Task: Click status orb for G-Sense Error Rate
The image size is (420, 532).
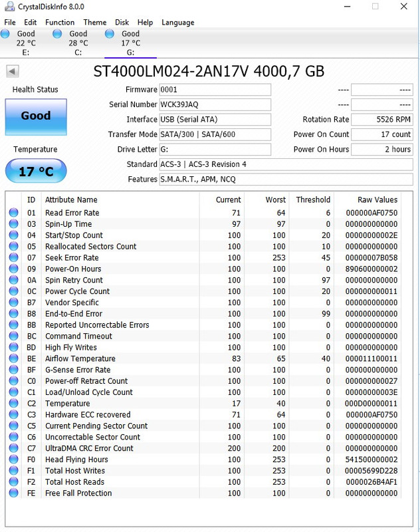Action: [13, 369]
